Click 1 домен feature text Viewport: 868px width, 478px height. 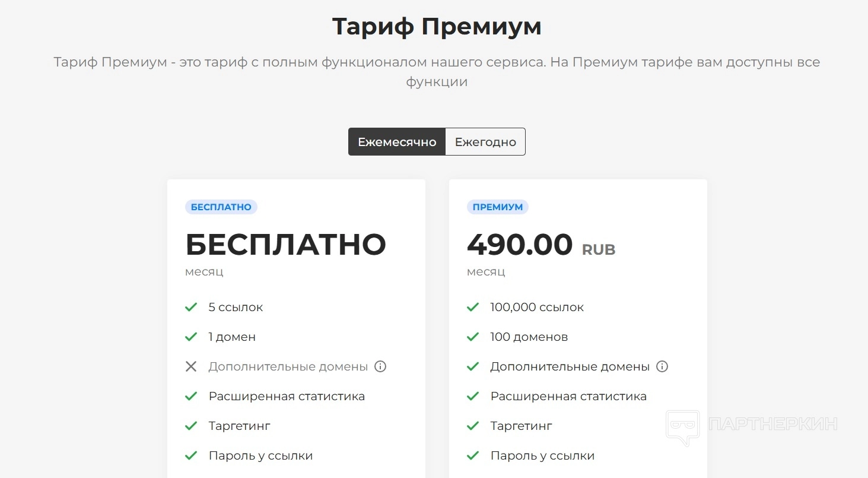pos(232,337)
